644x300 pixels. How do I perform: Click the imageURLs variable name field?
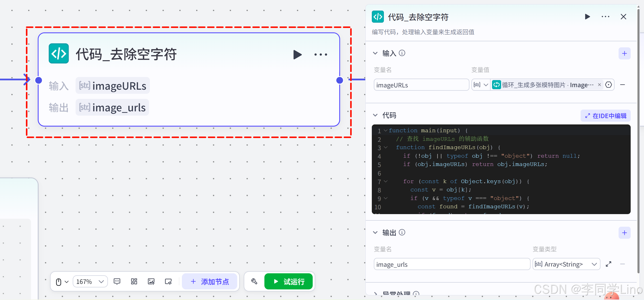421,85
